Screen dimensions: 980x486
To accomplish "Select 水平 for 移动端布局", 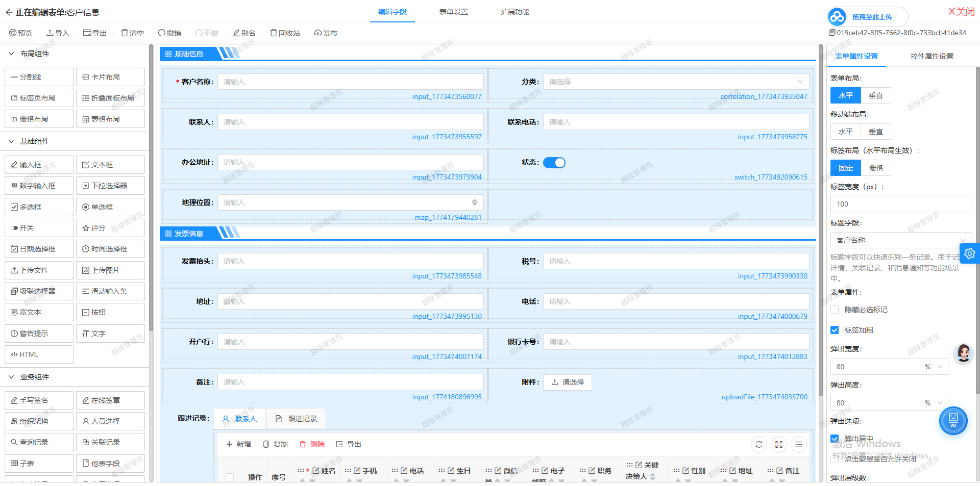I will (846, 132).
